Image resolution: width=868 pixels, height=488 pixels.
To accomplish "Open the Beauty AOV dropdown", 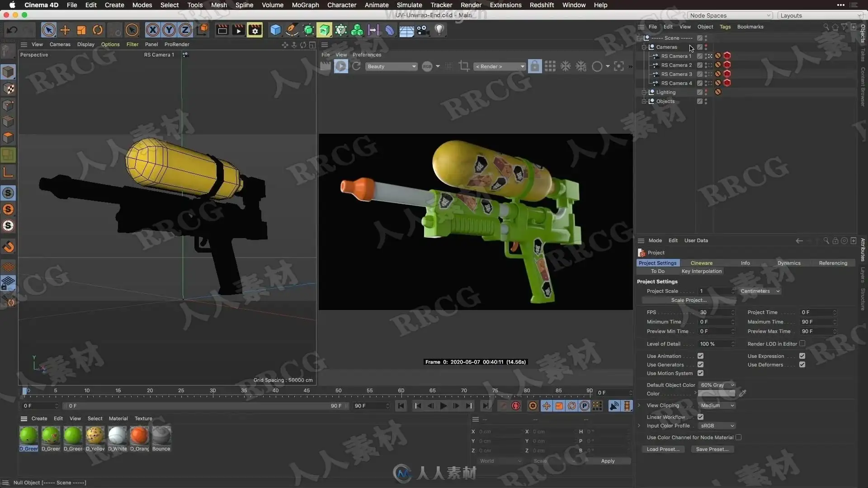I will [391, 66].
